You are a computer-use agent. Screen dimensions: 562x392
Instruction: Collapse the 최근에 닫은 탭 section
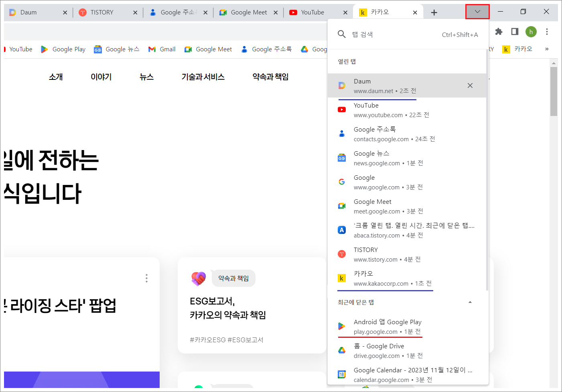pos(470,302)
